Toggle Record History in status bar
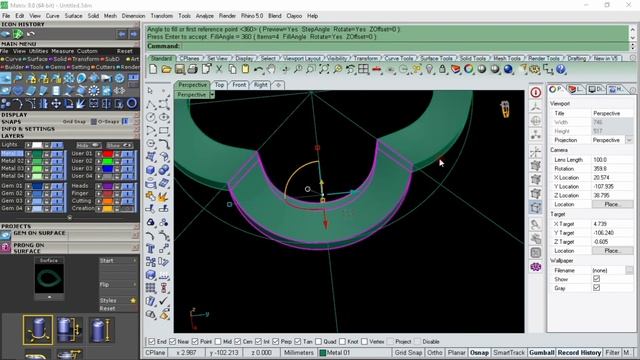Image resolution: width=640 pixels, height=360 pixels. 579,353
